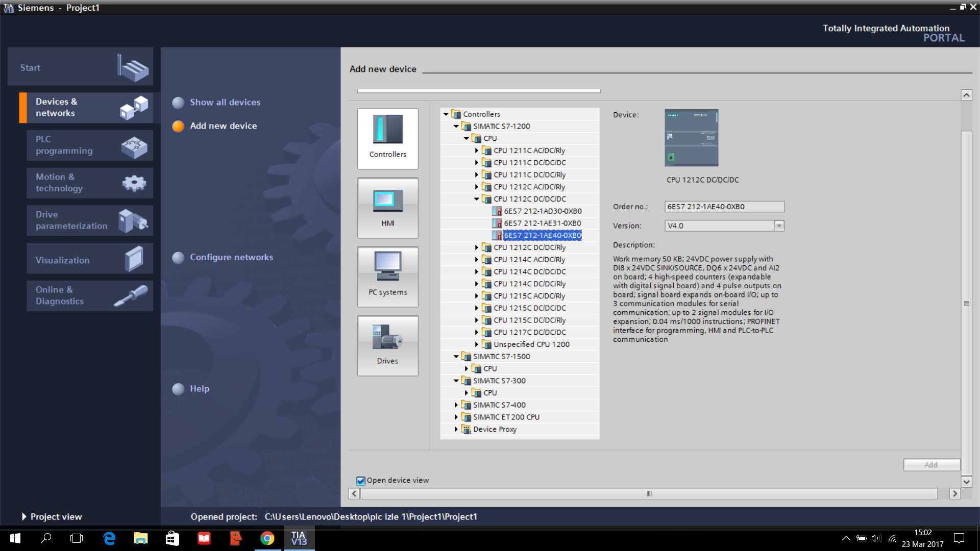The image size is (980, 551).
Task: Open the Action Center notifications icon
Action: [x=959, y=538]
